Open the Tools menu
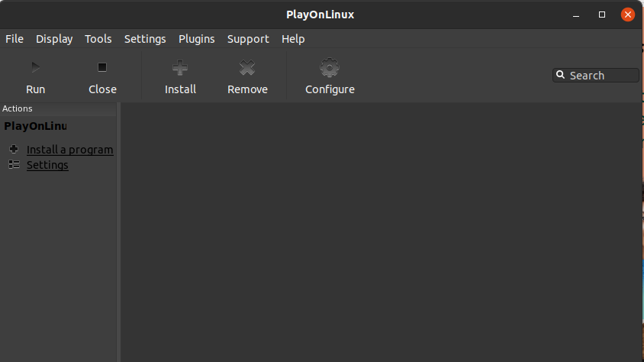Image resolution: width=644 pixels, height=362 pixels. (98, 39)
